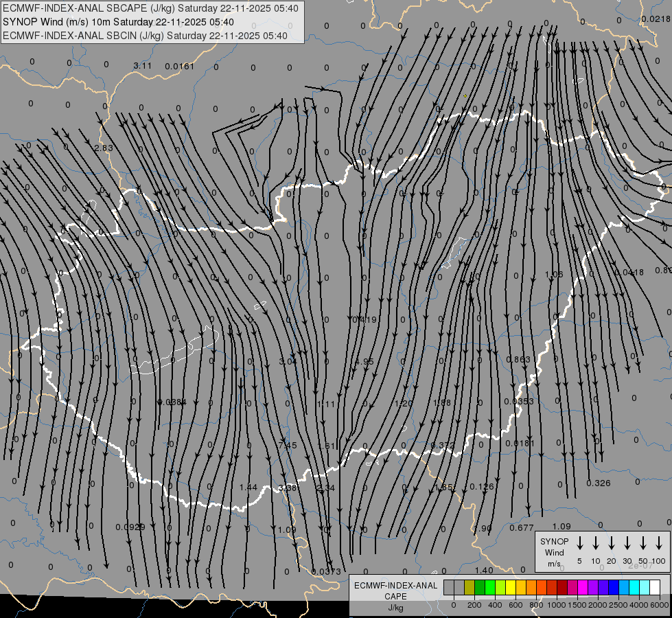Click the 0.0353 value on the map
Viewport: 672px width, 618px height.
point(519,402)
